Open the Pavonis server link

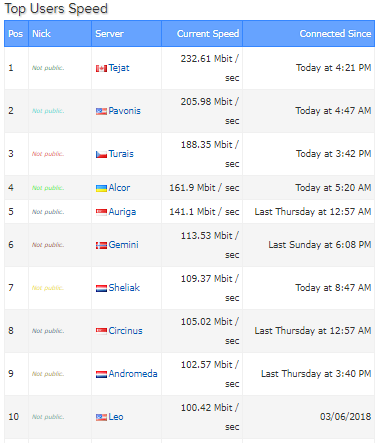(125, 111)
